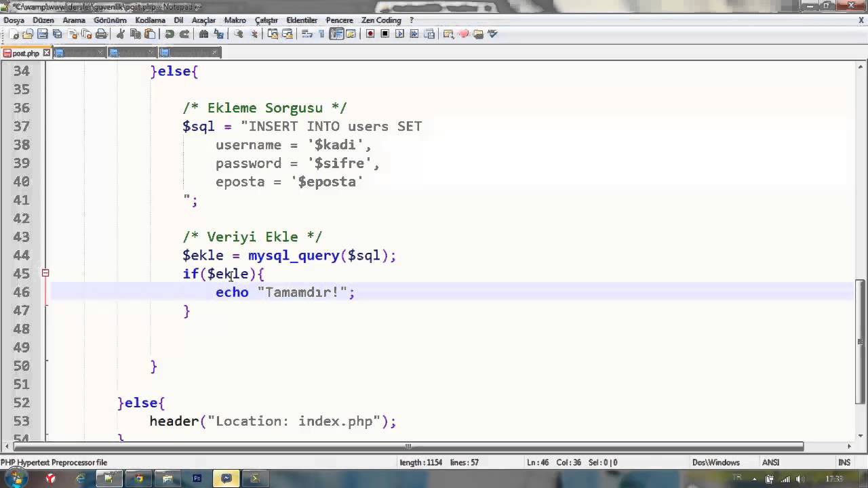
Task: Open Google Chrome from the taskbar
Action: (139, 479)
